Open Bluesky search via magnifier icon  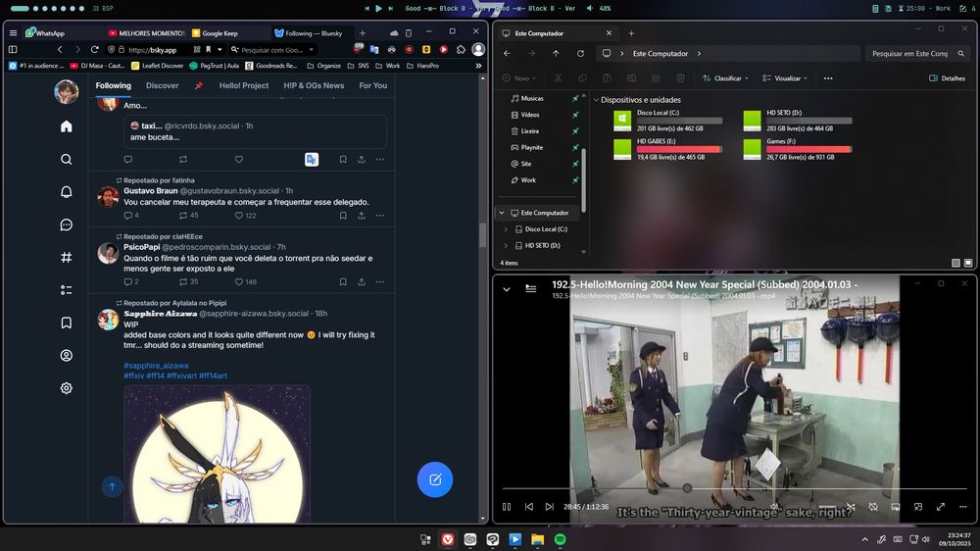click(67, 160)
